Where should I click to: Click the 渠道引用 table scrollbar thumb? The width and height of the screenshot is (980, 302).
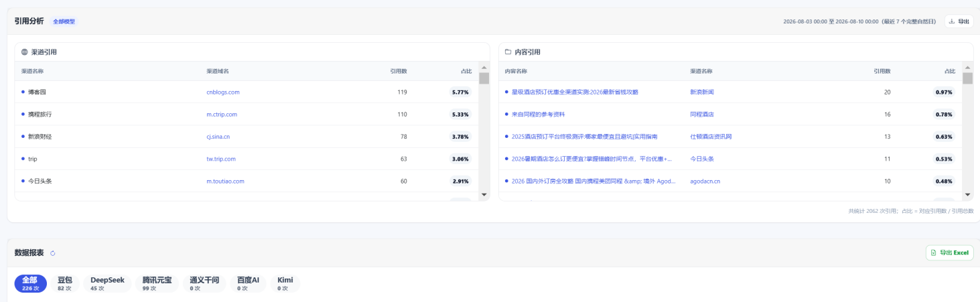click(x=484, y=78)
